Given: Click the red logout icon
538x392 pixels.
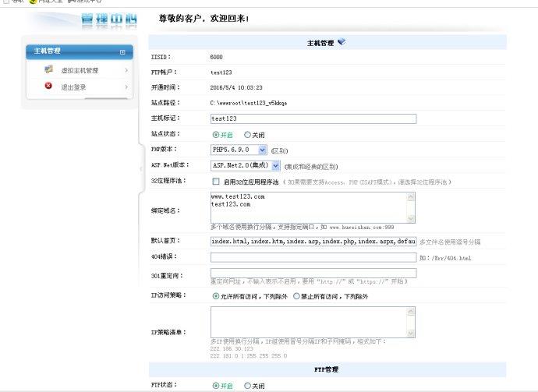Looking at the screenshot, I should (x=48, y=86).
